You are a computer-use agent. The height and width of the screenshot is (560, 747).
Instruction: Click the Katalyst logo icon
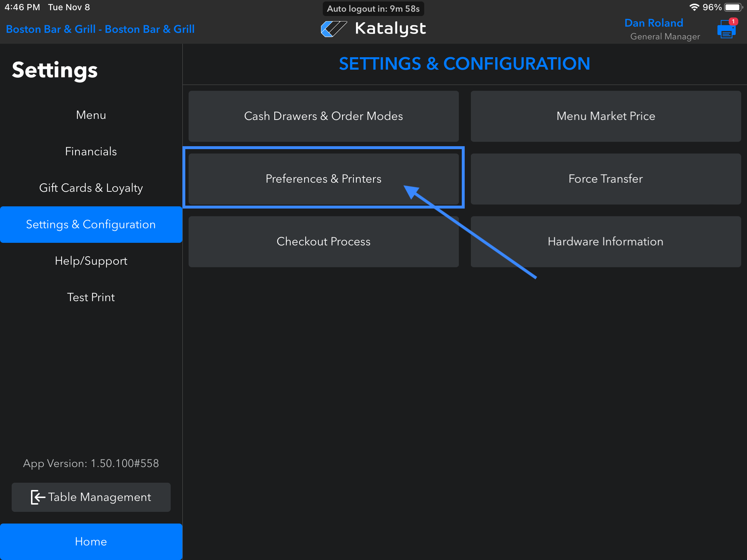click(333, 29)
